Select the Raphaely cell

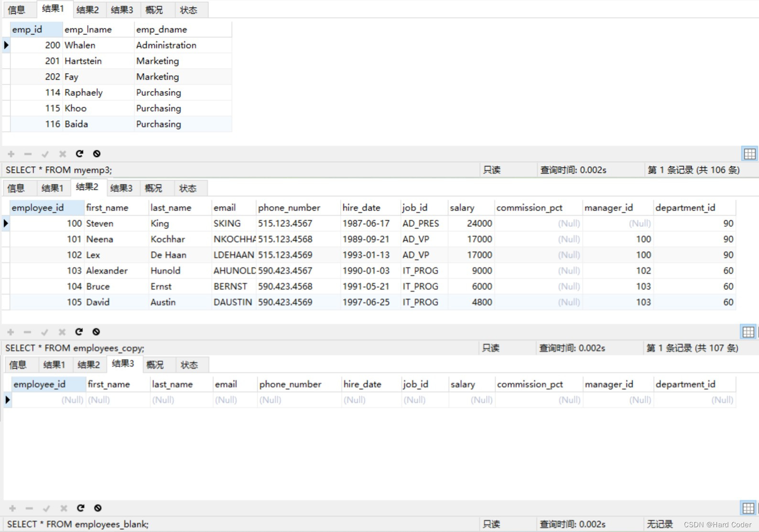[98, 93]
